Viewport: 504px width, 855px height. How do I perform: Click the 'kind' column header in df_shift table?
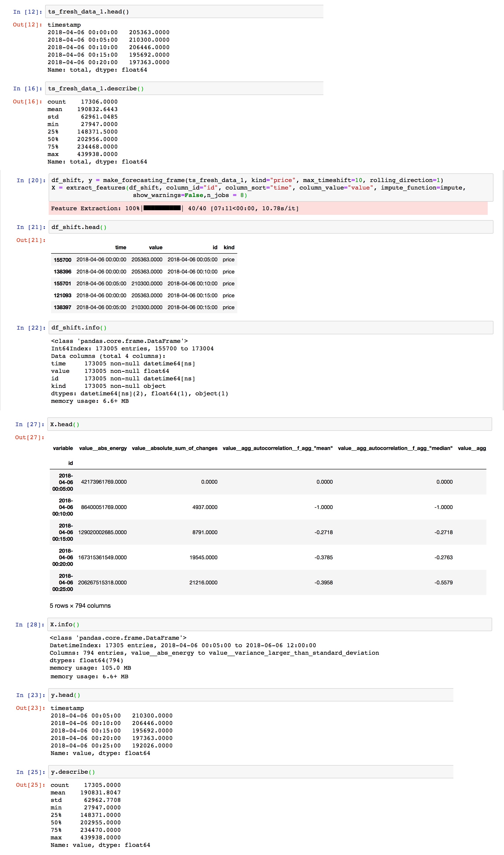click(x=229, y=248)
